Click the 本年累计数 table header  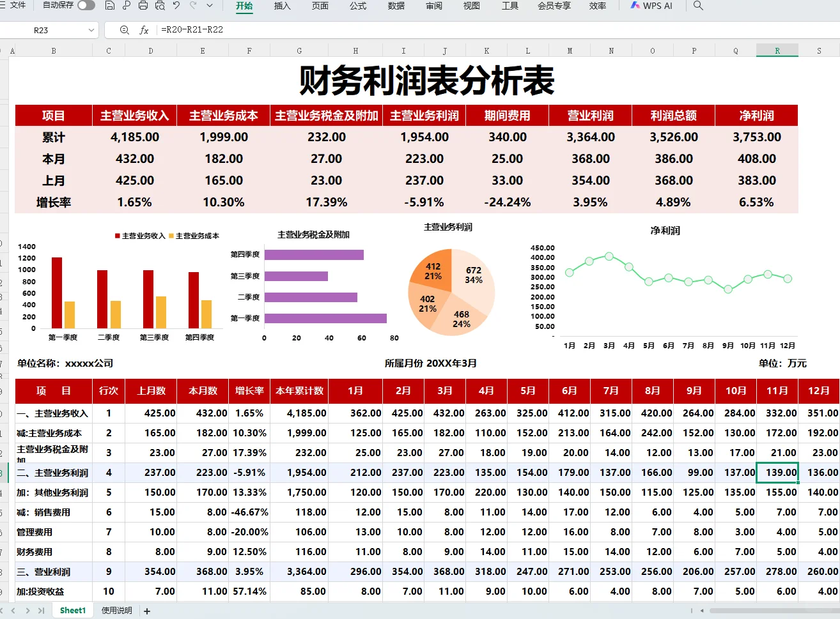[x=299, y=391]
